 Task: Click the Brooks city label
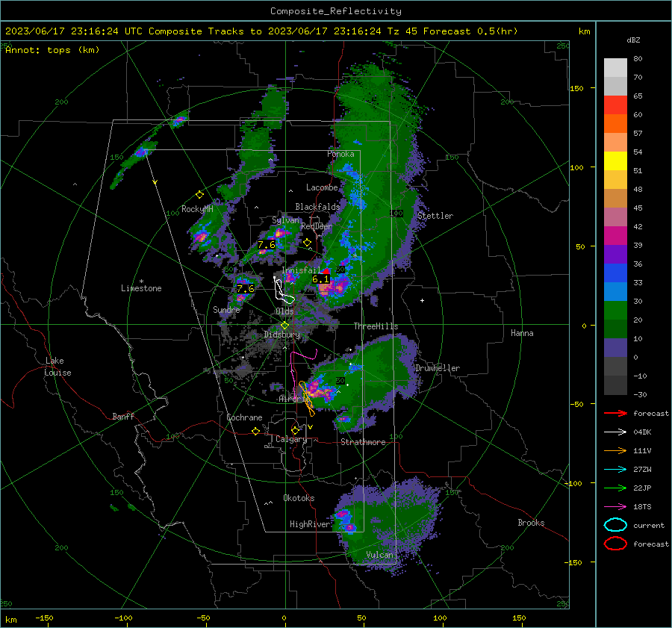[x=531, y=523]
